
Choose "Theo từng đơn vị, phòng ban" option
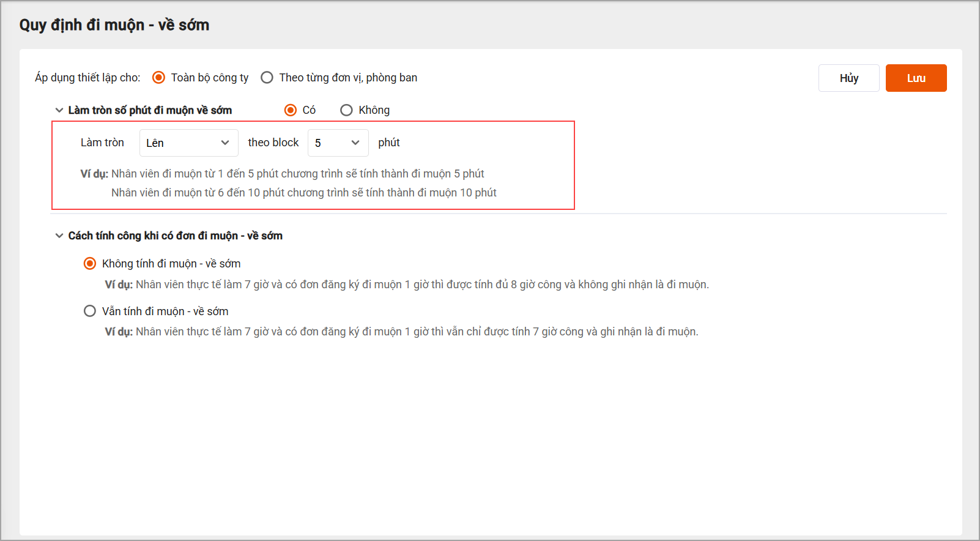coord(267,78)
